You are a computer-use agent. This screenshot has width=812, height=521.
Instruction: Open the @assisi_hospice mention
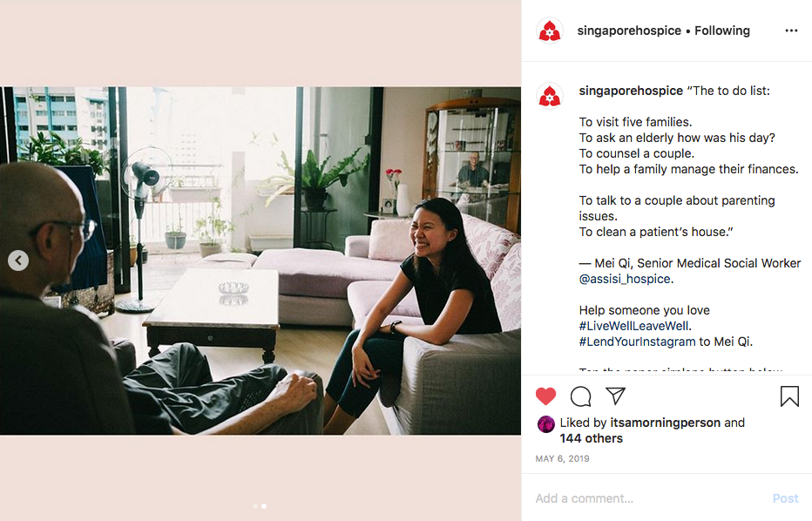point(625,279)
